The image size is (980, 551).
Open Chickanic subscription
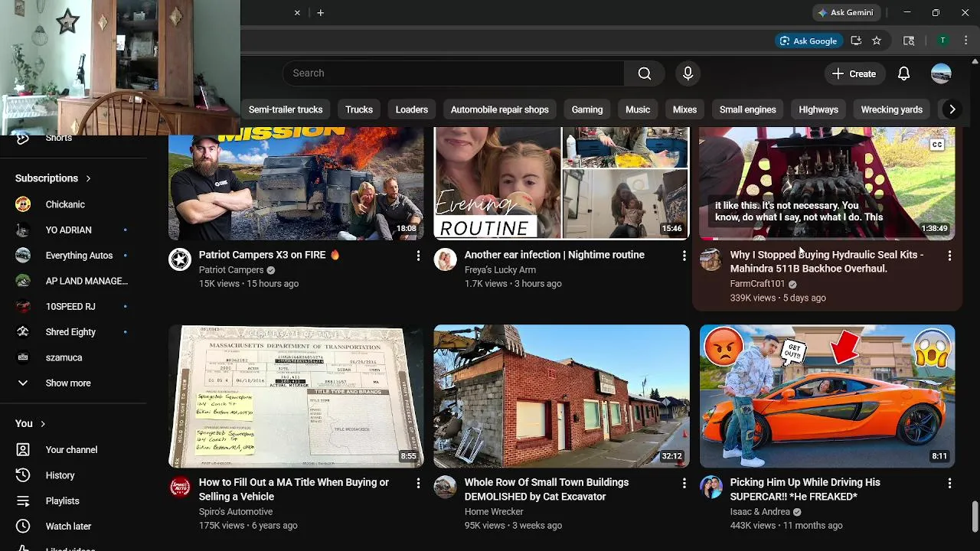point(73,204)
